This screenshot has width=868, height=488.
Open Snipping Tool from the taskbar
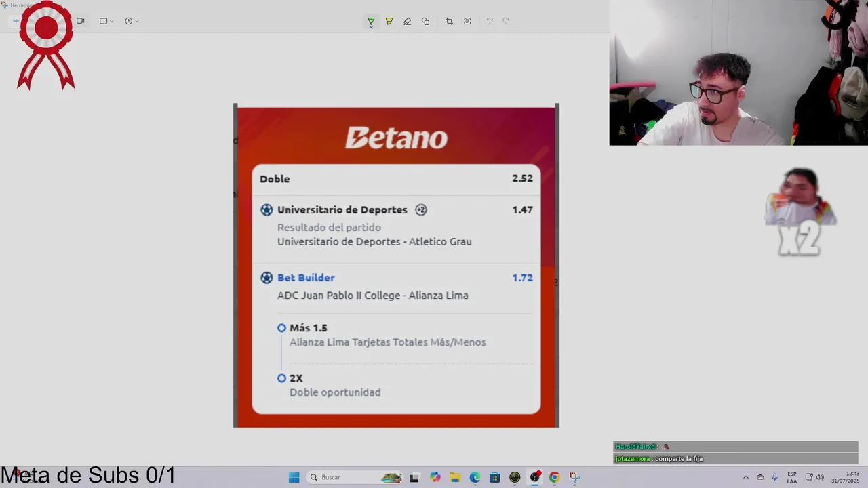click(574, 477)
